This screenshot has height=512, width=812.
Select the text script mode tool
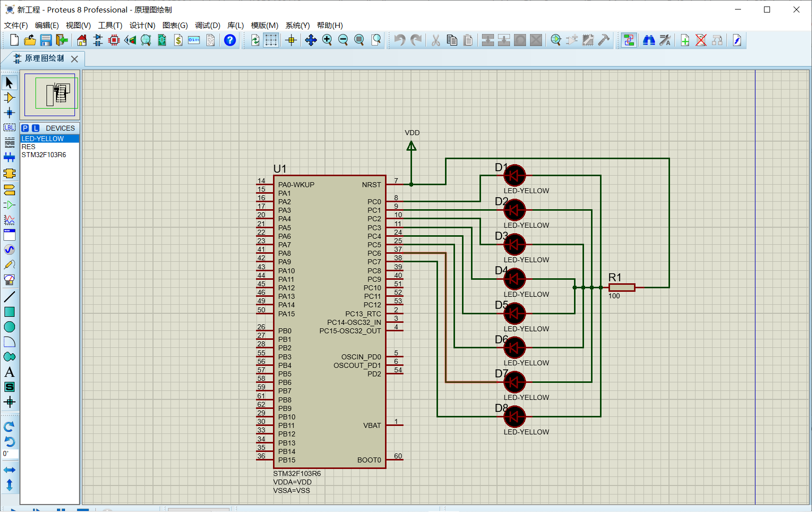pos(9,143)
